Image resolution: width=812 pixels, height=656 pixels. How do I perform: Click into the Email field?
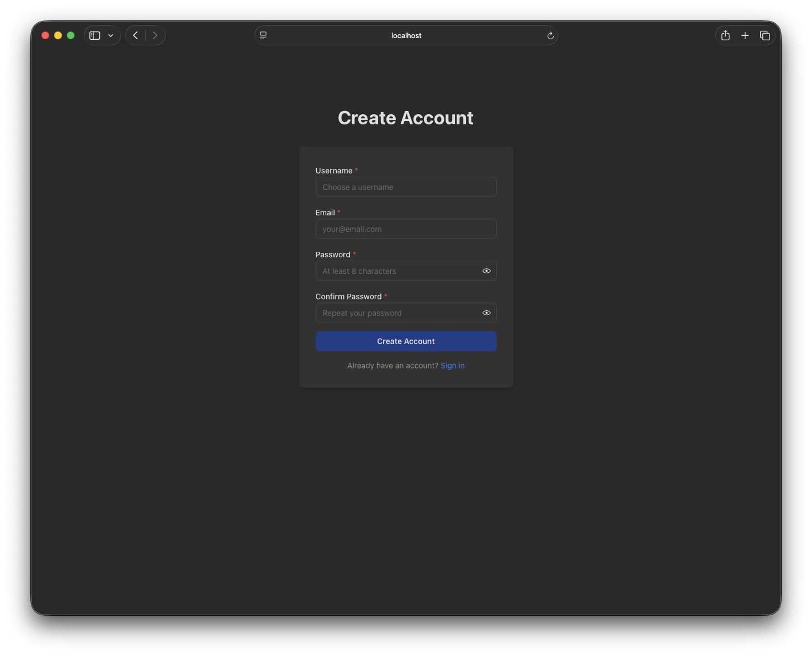(x=406, y=229)
